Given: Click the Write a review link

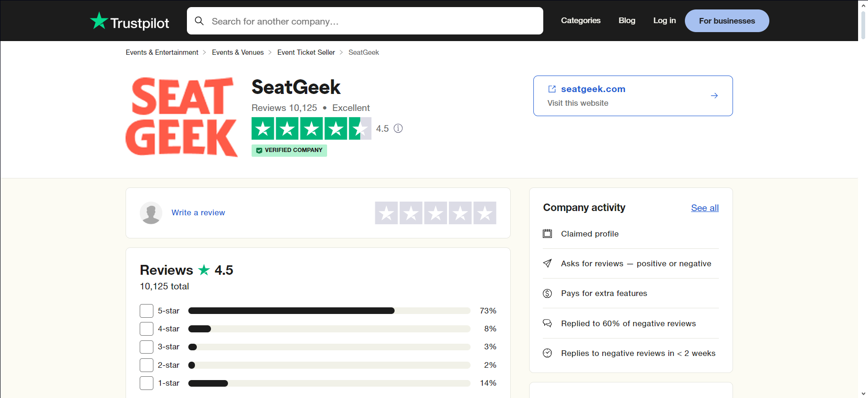Looking at the screenshot, I should [198, 213].
